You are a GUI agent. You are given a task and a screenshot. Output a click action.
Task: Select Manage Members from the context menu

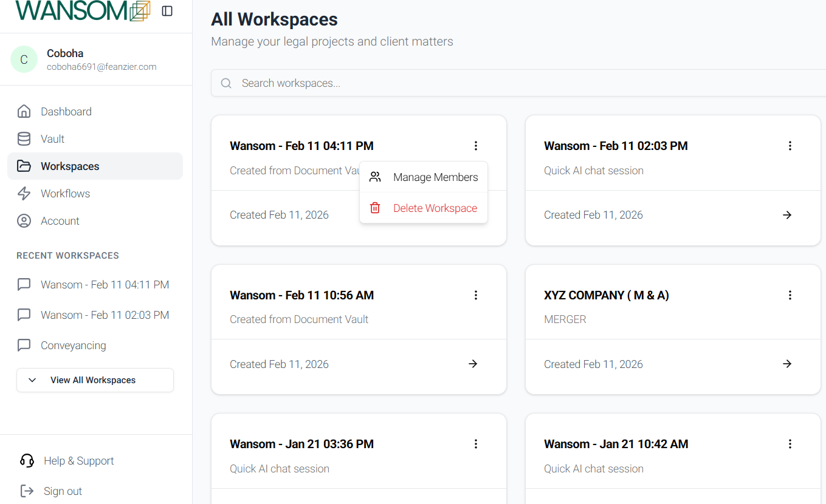click(424, 177)
